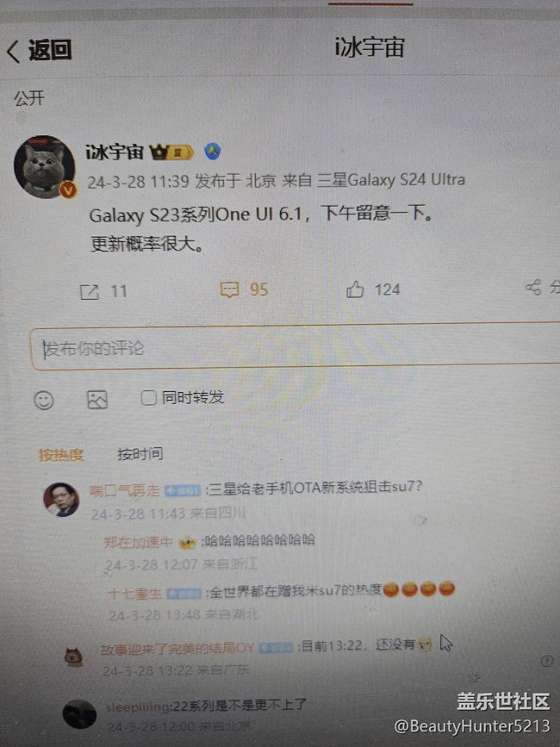Open the share icon beside likes

[x=533, y=287]
